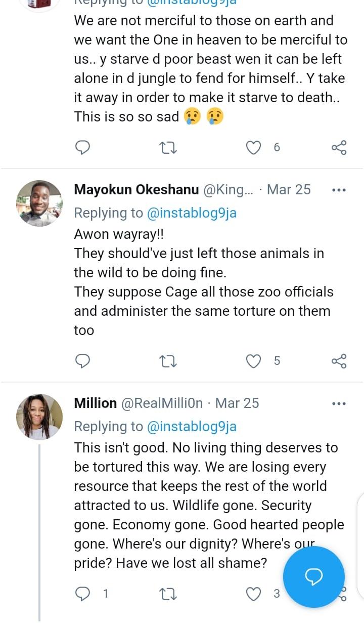Open the @instablog9ja link in Million's reply
This screenshot has height=623, width=364.
click(x=192, y=427)
